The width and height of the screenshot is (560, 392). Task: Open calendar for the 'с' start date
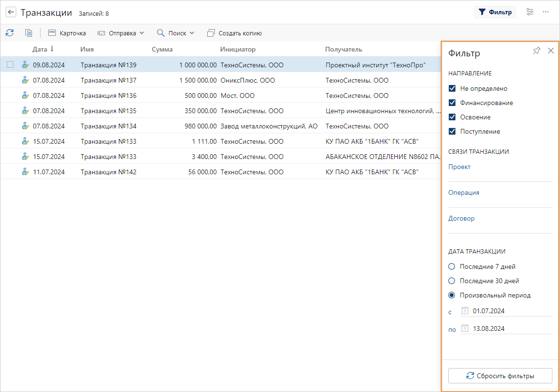click(x=465, y=311)
